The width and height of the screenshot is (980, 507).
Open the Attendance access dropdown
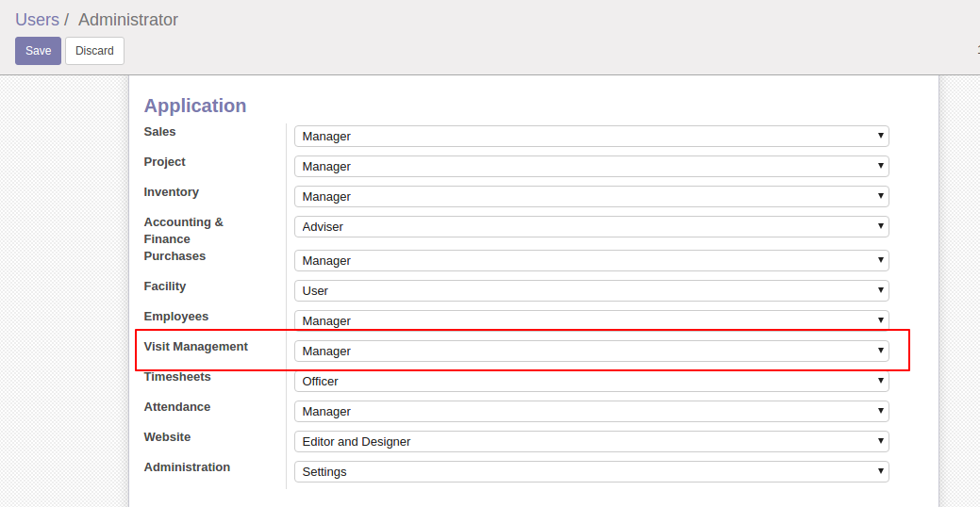pos(591,412)
